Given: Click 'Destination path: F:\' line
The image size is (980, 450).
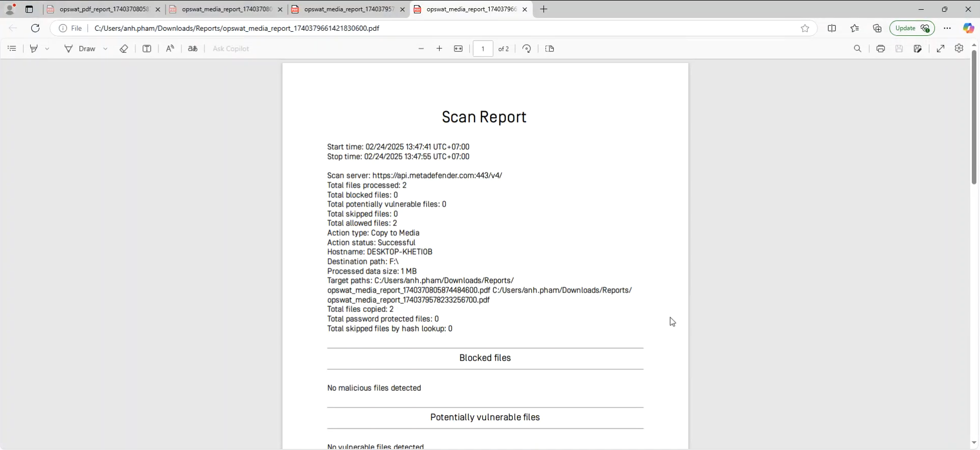Looking at the screenshot, I should coord(363,261).
